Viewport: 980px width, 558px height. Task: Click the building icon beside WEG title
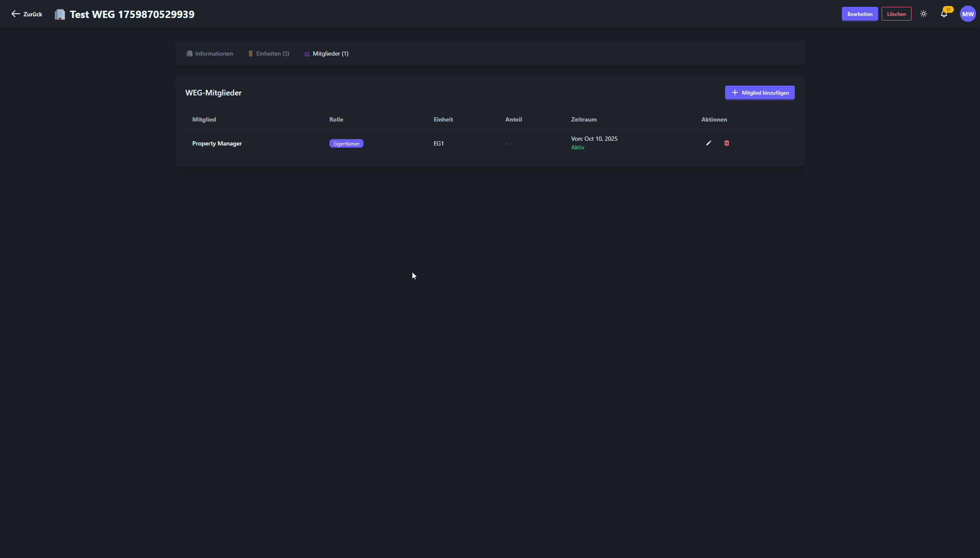[60, 14]
